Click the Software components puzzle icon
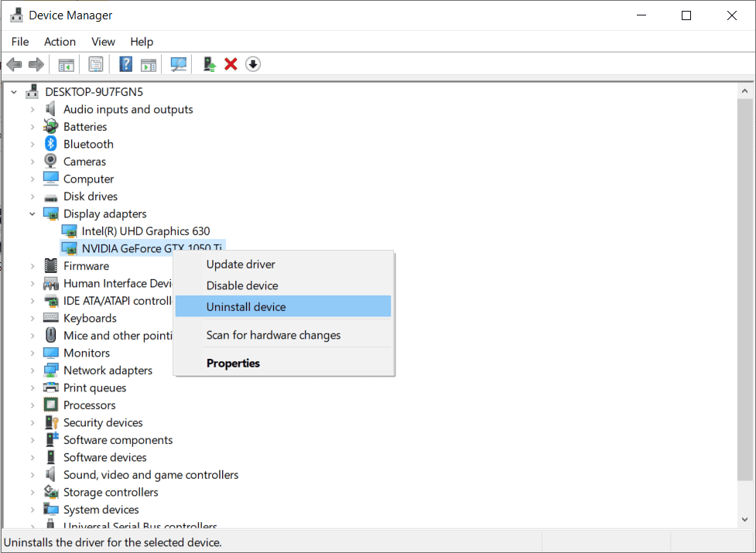 (51, 440)
